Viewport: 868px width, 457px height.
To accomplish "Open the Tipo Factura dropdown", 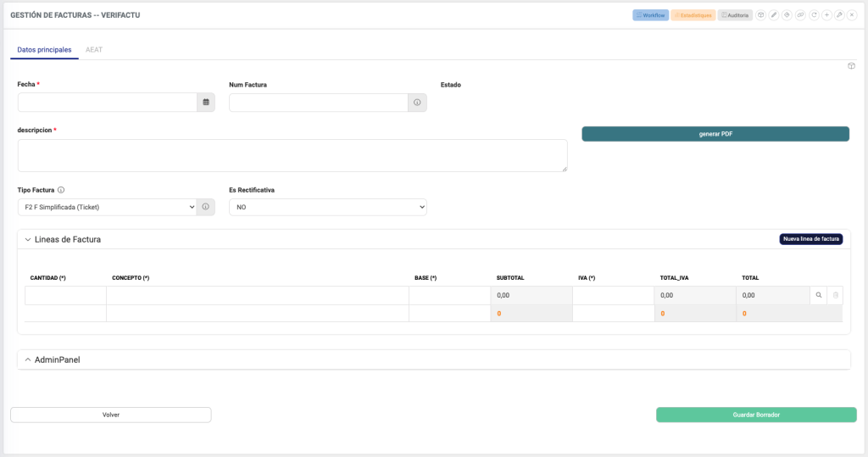I will pyautogui.click(x=107, y=207).
